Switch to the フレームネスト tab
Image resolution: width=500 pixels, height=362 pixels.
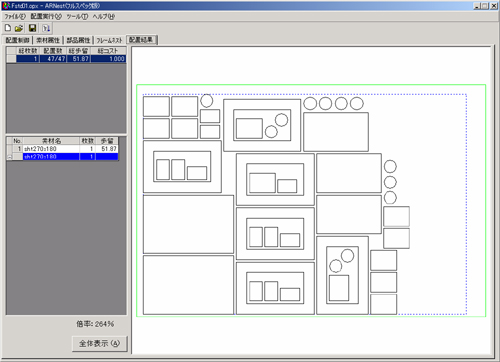click(109, 40)
